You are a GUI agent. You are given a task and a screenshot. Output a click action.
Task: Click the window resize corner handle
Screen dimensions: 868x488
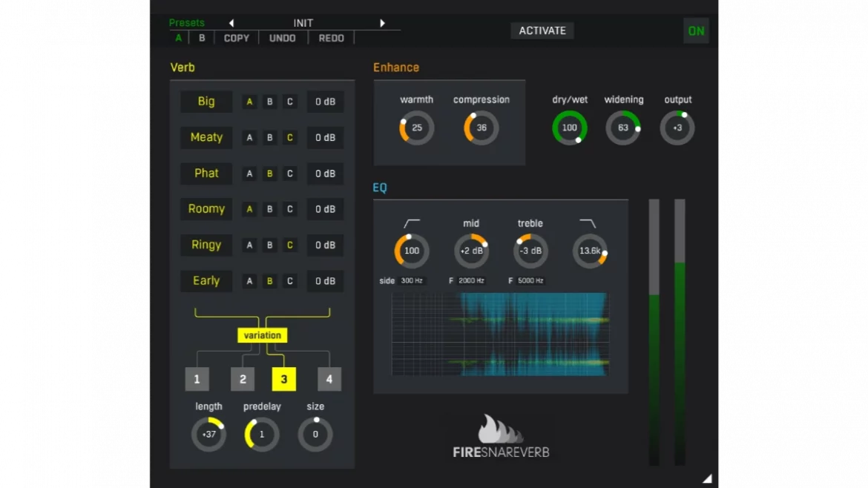point(707,478)
